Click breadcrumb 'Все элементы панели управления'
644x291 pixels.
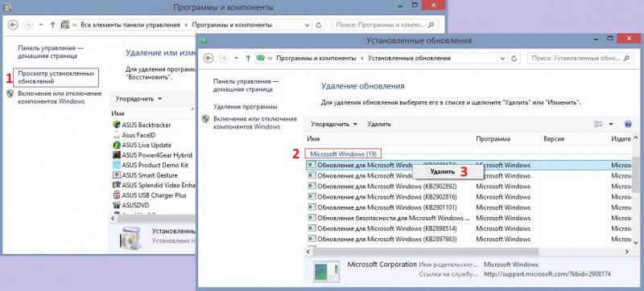pyautogui.click(x=130, y=25)
